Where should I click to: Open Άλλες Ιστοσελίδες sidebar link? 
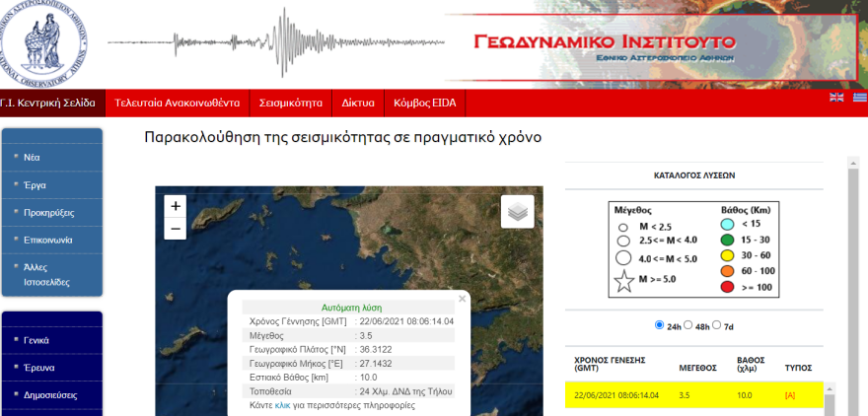(x=46, y=274)
